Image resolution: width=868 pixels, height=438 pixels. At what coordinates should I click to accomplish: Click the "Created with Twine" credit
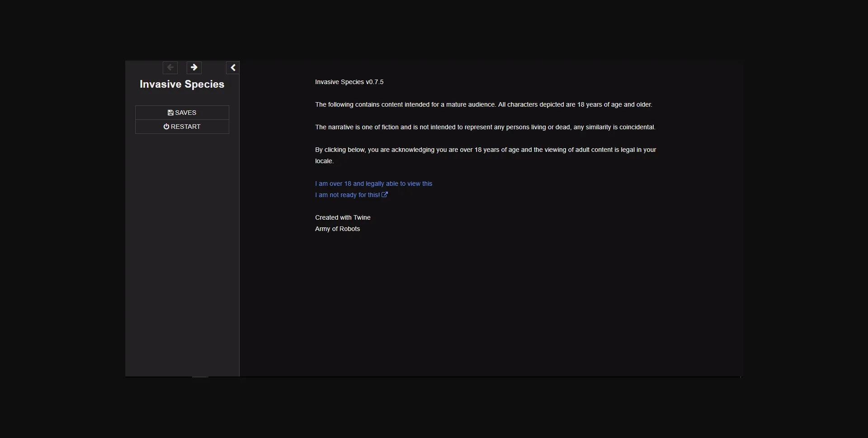click(343, 217)
